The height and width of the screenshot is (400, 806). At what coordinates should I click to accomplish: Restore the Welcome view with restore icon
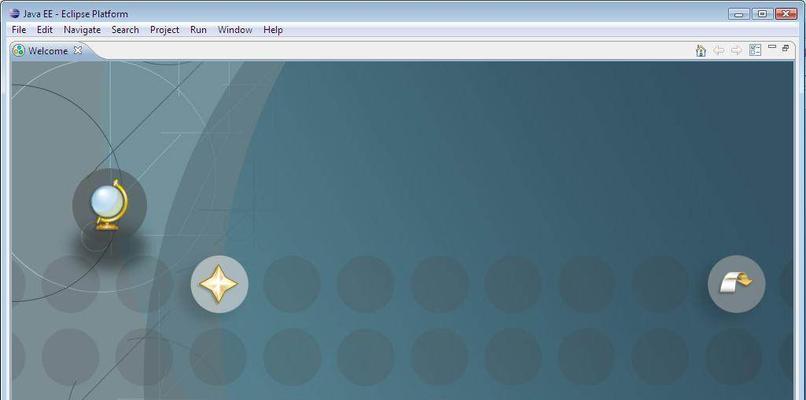click(x=785, y=48)
